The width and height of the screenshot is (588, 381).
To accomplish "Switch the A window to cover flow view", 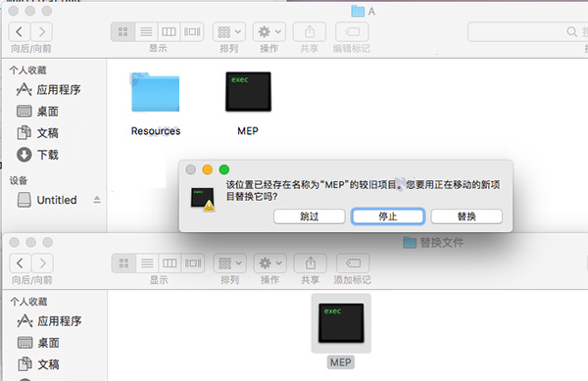I will 192,32.
